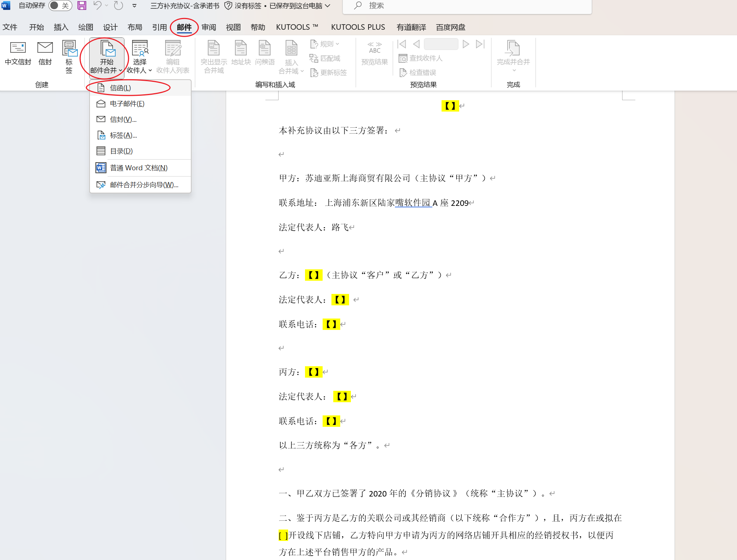Undo the last action
This screenshot has height=560, width=737.
[x=97, y=6]
